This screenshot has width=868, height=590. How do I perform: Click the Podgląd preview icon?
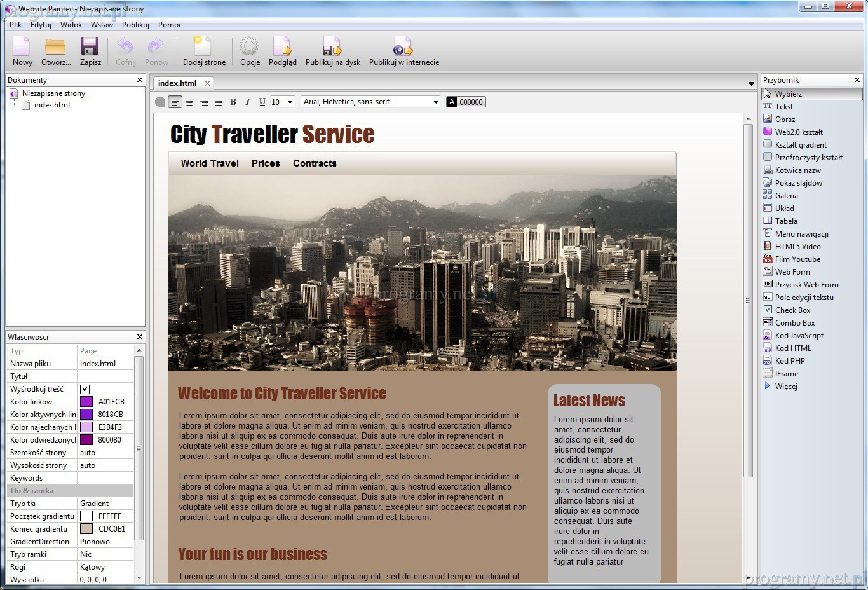pyautogui.click(x=282, y=48)
